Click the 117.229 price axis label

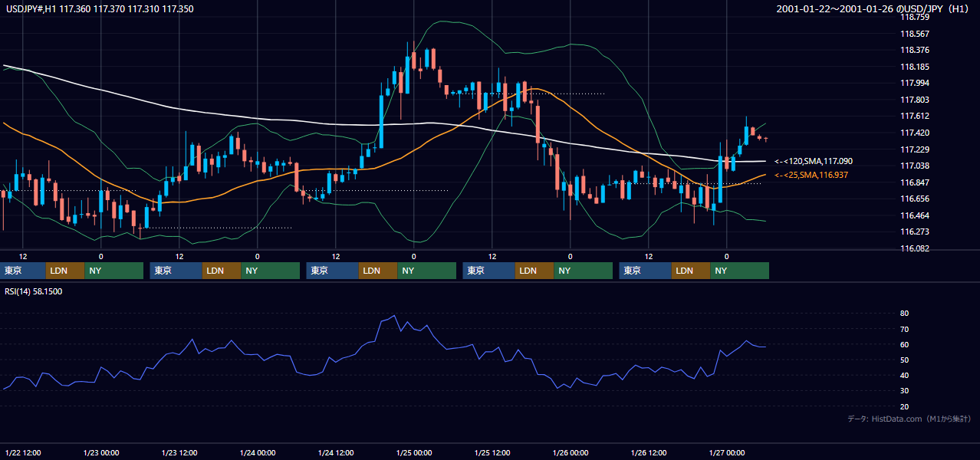[x=913, y=149]
